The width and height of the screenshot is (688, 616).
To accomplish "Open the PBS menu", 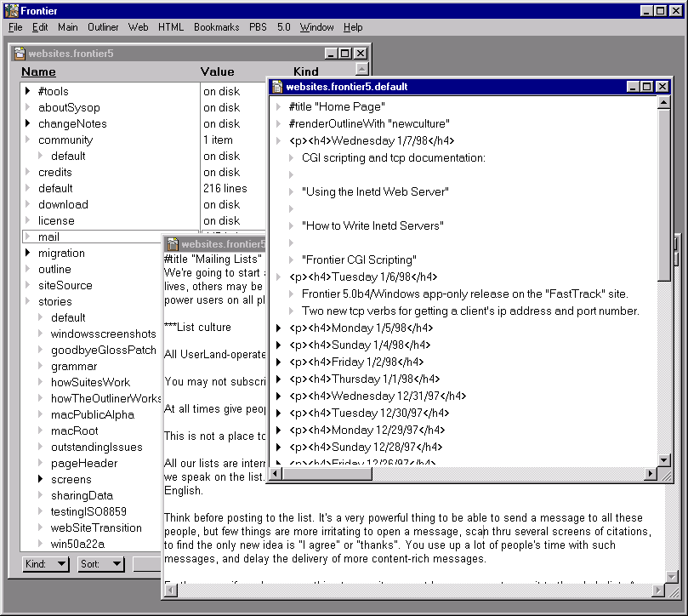I will coord(258,27).
